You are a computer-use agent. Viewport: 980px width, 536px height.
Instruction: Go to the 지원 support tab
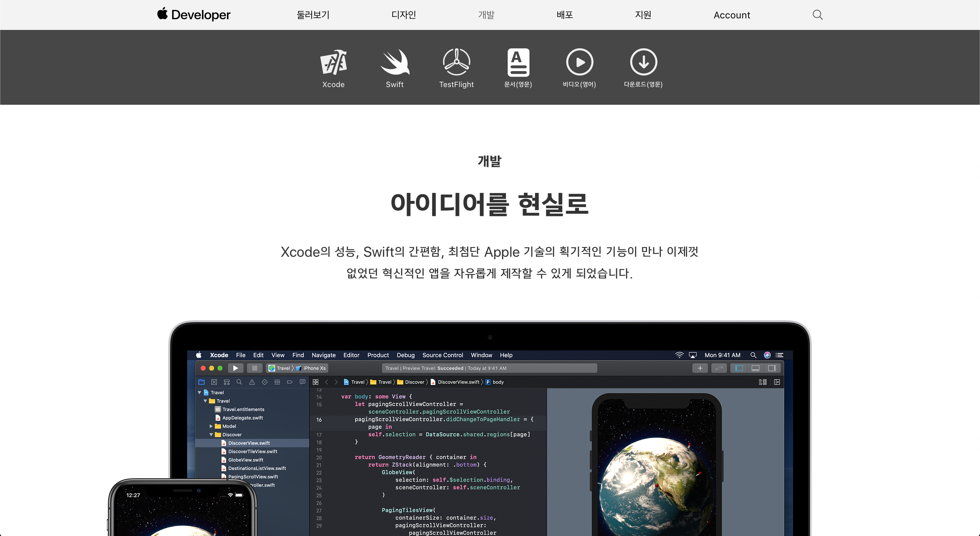pyautogui.click(x=643, y=15)
